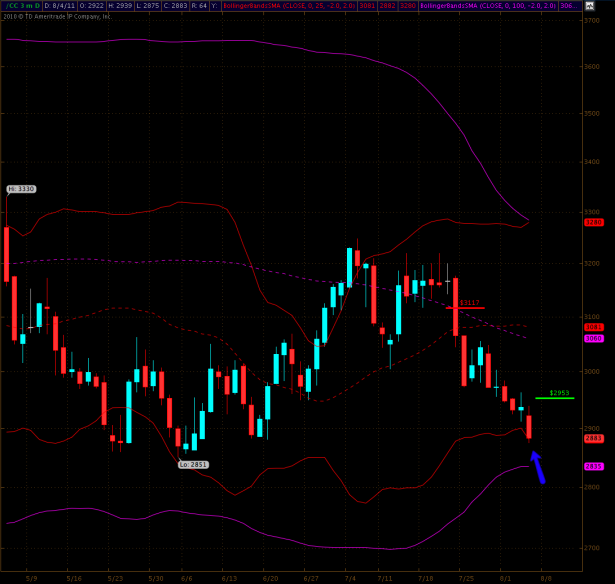Image resolution: width=615 pixels, height=584 pixels.
Task: Click the magenta 2835 axis price tag
Action: pyautogui.click(x=592, y=466)
